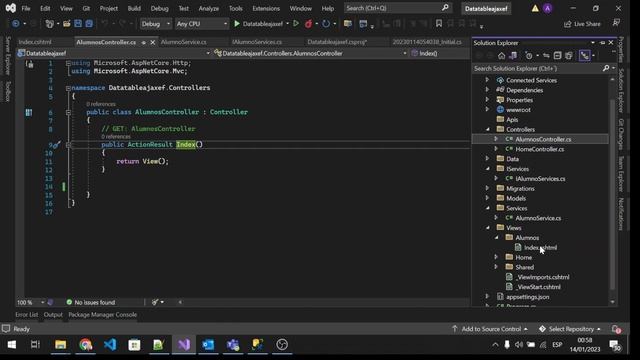Open Visual Studio Code from taskbar
Image resolution: width=640 pixels, height=360 pixels.
110,345
